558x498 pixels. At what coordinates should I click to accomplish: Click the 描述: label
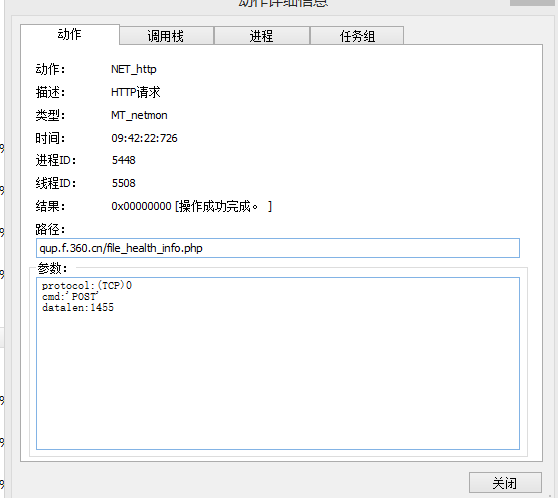point(50,92)
